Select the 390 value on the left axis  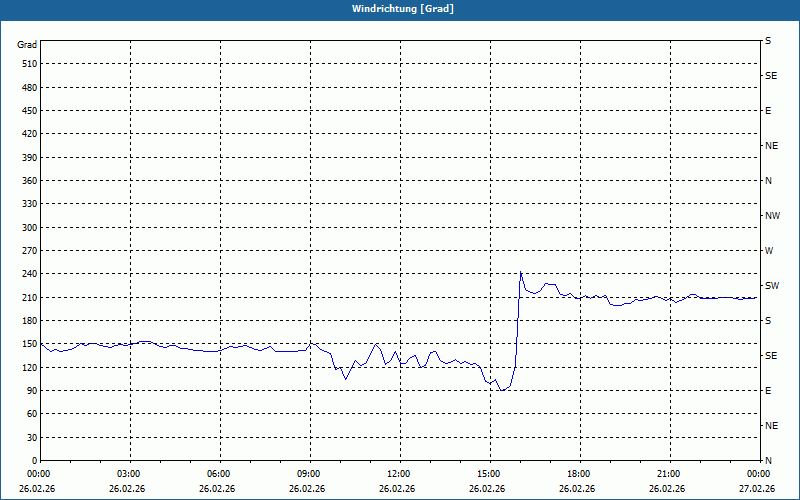point(30,157)
